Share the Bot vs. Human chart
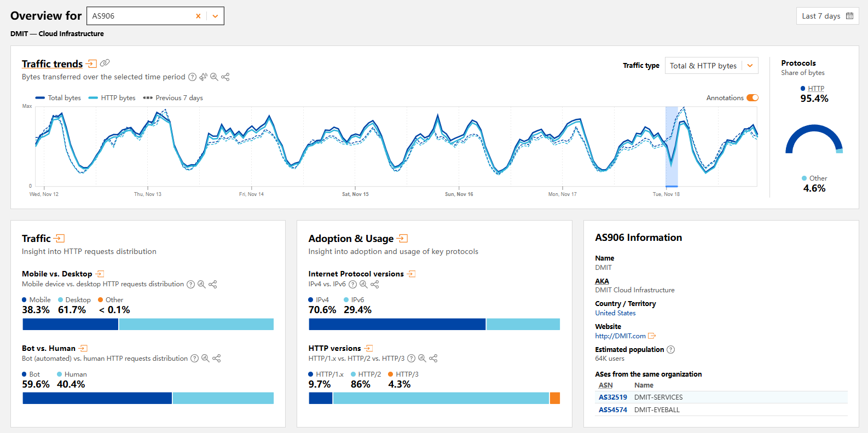This screenshot has height=433, width=868. click(217, 359)
